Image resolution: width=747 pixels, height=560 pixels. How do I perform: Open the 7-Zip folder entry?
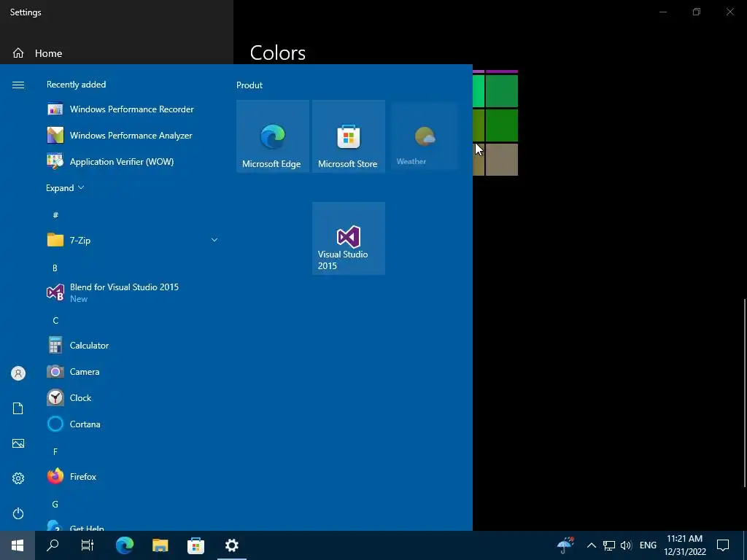133,240
